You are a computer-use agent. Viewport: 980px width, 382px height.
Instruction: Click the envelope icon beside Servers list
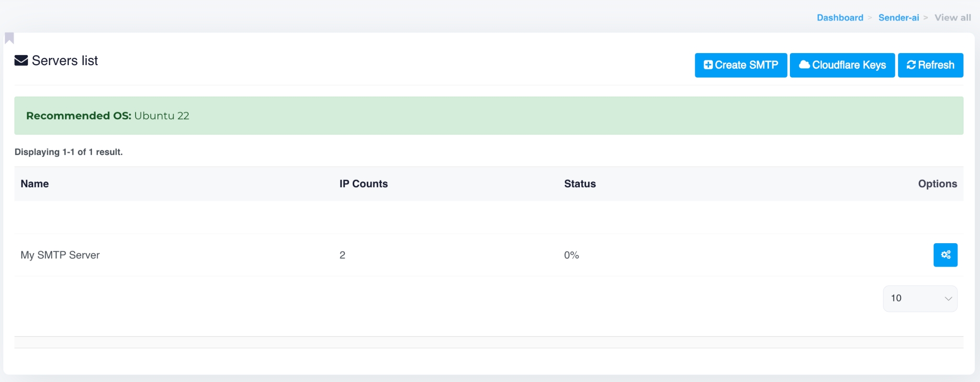21,61
